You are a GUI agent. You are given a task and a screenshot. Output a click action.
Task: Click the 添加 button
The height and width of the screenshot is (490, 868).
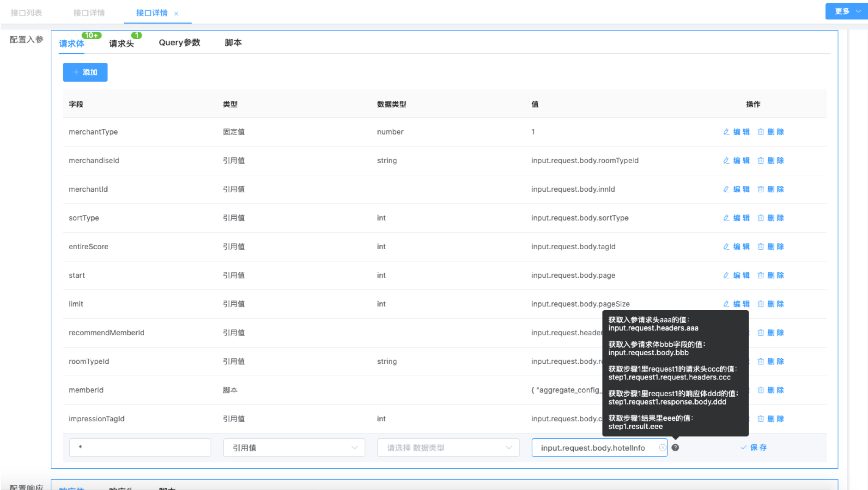(85, 72)
